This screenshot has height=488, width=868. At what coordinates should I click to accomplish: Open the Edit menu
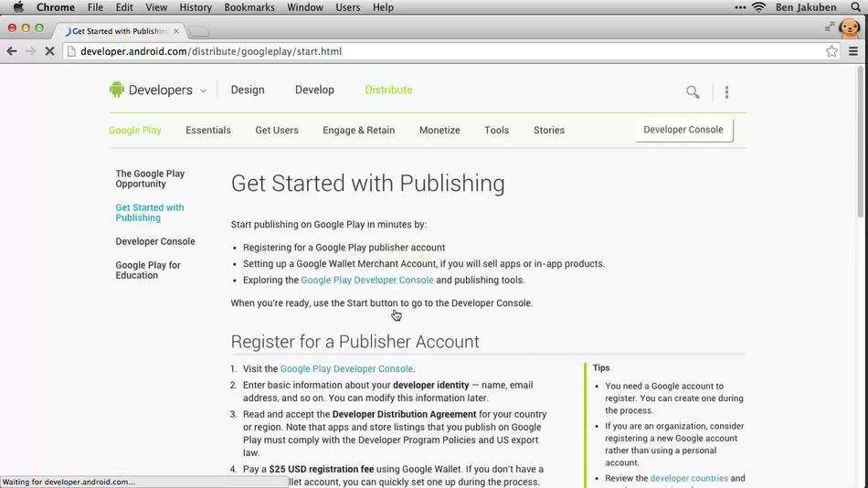pyautogui.click(x=124, y=7)
